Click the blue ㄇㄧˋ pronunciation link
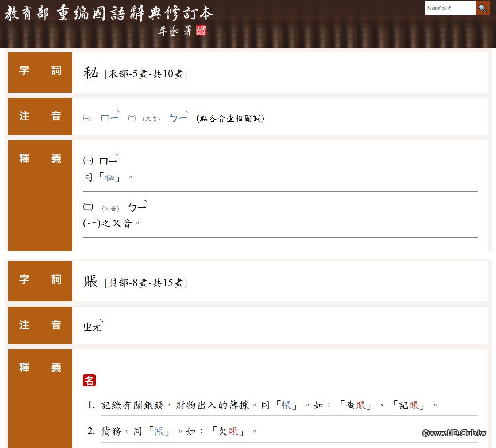This screenshot has height=448, width=496. click(110, 117)
